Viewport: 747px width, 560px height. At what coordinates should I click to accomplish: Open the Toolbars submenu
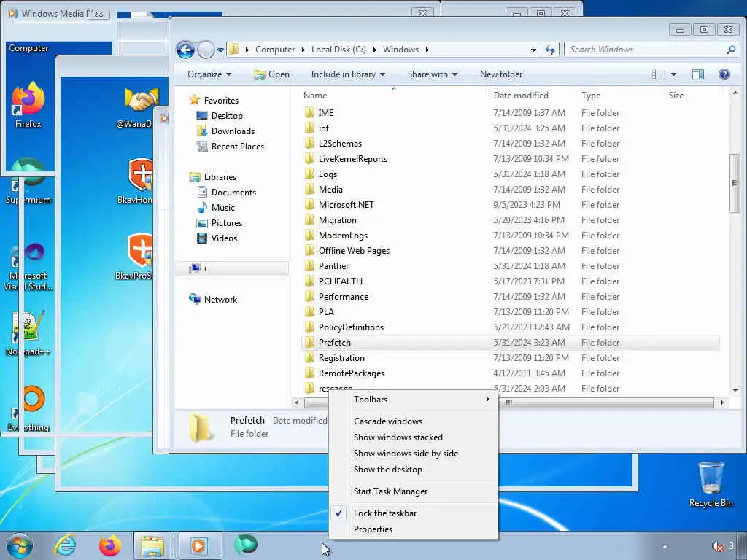pos(413,400)
